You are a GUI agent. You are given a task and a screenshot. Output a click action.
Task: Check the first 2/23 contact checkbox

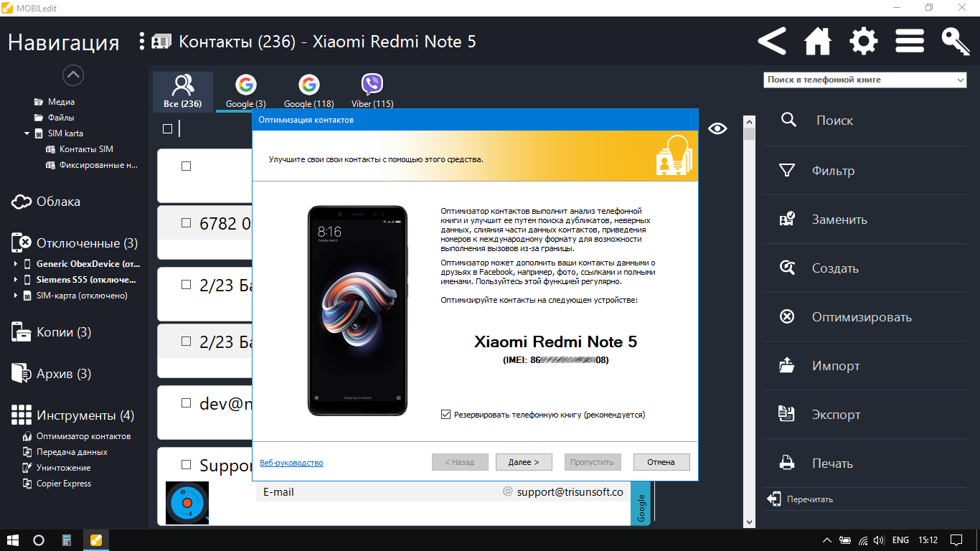click(186, 284)
